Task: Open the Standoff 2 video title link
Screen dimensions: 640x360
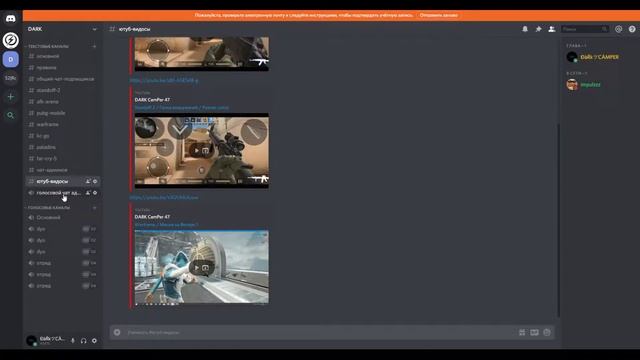Action: pyautogui.click(x=182, y=108)
